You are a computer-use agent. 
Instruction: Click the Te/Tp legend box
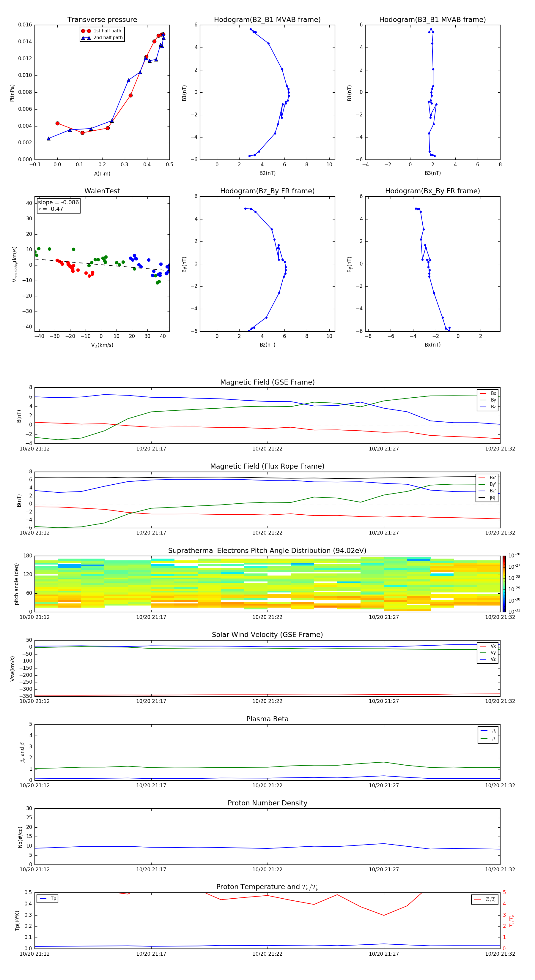click(x=485, y=899)
